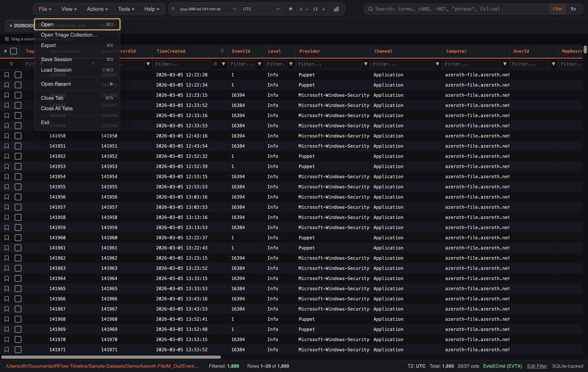The image size is (588, 372).
Task: Open the Actions menu
Action: 97,9
